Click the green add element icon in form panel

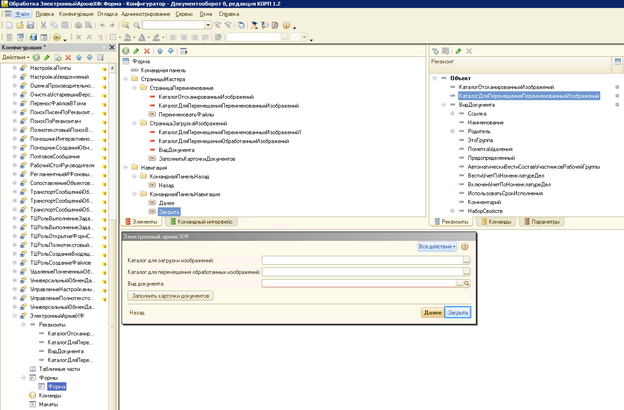pyautogui.click(x=125, y=50)
